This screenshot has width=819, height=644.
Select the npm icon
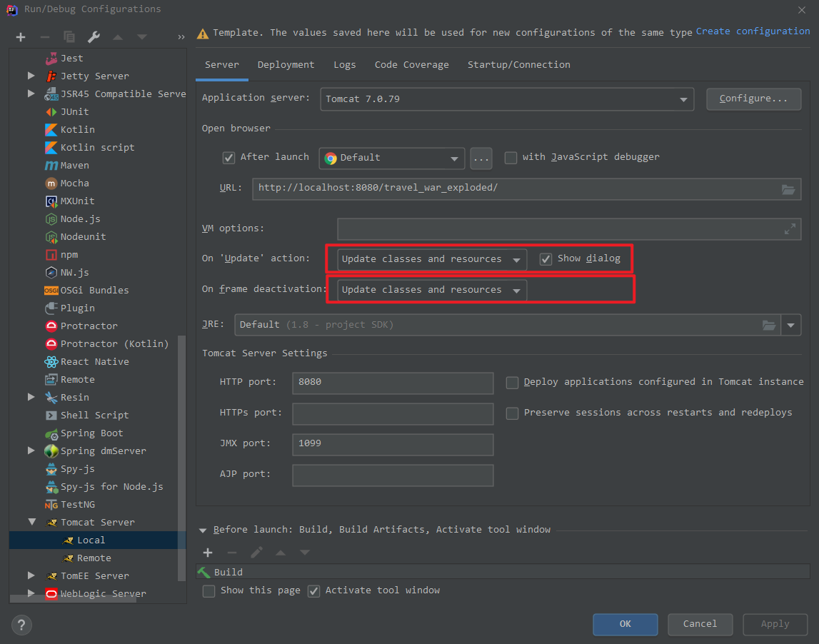pyautogui.click(x=51, y=255)
